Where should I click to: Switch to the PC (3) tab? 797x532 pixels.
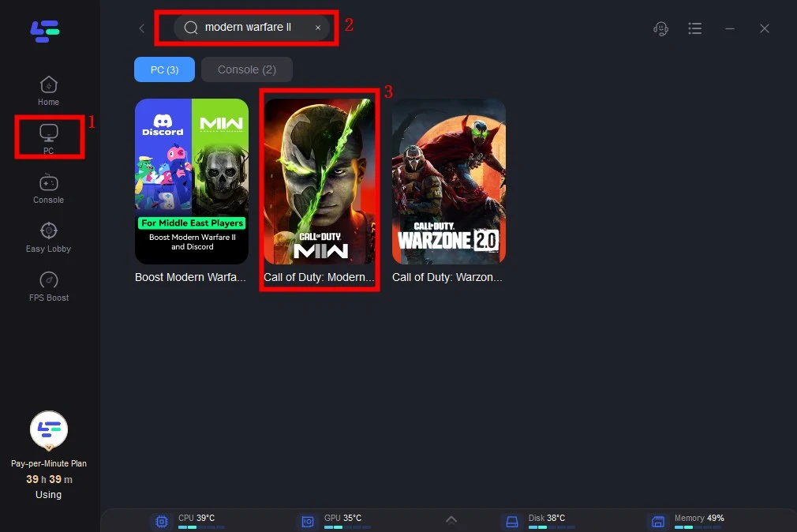[x=164, y=69]
